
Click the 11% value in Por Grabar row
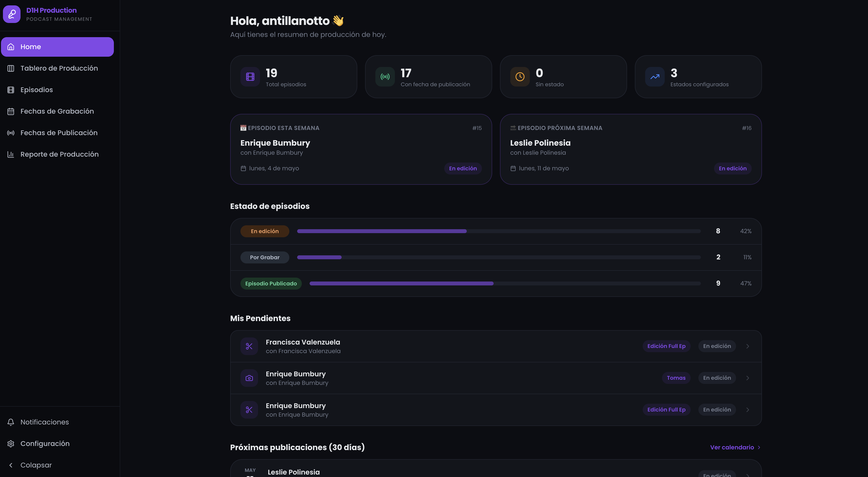click(x=747, y=258)
